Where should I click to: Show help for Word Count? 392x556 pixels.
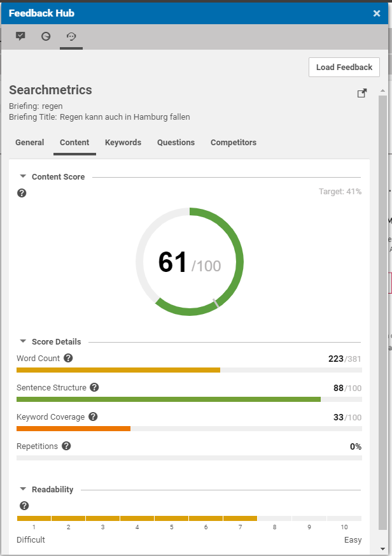(x=69, y=358)
